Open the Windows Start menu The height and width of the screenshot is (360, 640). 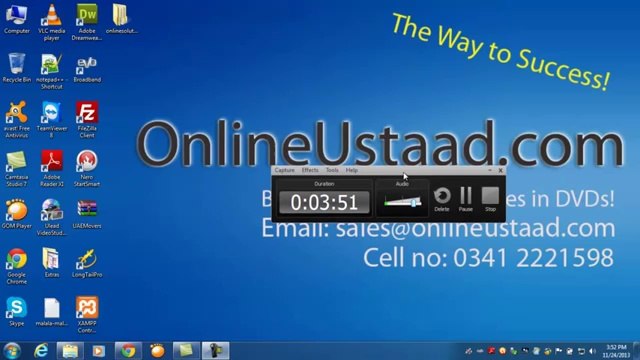tap(12, 351)
